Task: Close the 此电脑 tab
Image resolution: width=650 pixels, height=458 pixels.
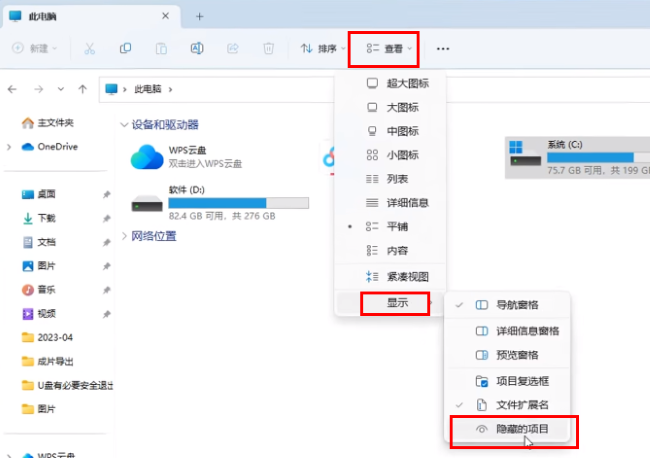Action: point(165,16)
